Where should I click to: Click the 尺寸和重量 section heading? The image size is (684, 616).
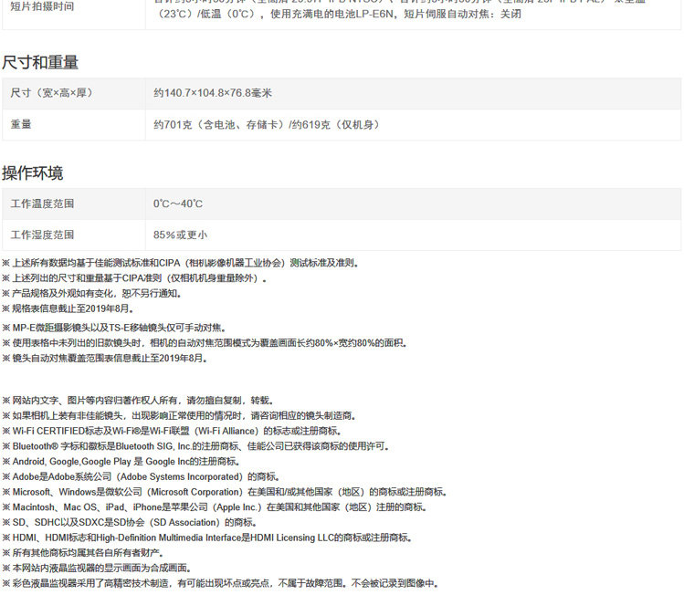(40, 62)
